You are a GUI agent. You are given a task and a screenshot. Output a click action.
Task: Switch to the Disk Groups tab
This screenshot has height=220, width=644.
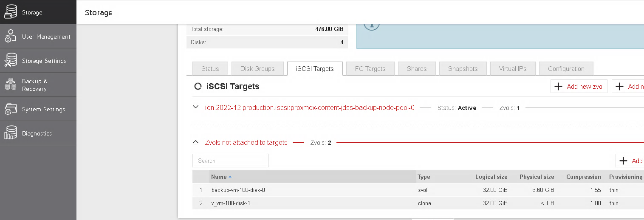point(257,69)
